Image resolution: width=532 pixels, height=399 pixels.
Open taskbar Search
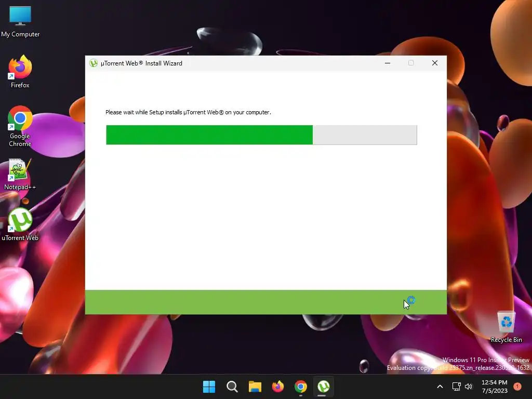pyautogui.click(x=232, y=387)
